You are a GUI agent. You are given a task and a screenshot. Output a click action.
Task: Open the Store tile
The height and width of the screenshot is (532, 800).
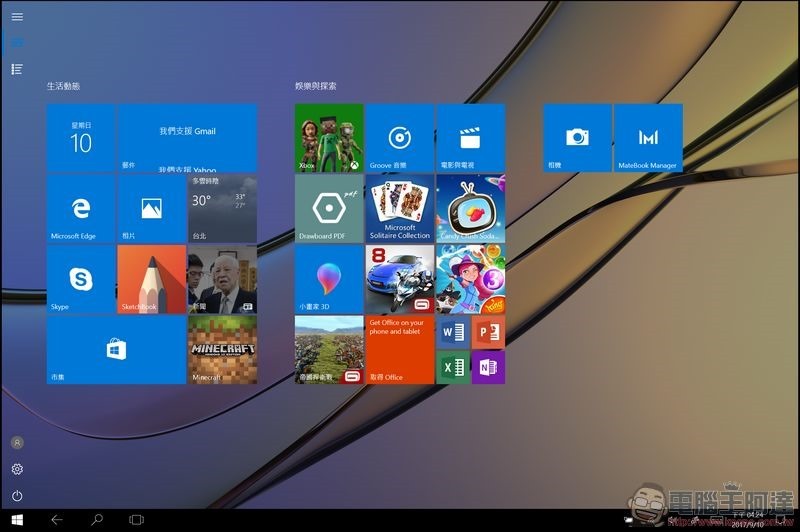(116, 350)
